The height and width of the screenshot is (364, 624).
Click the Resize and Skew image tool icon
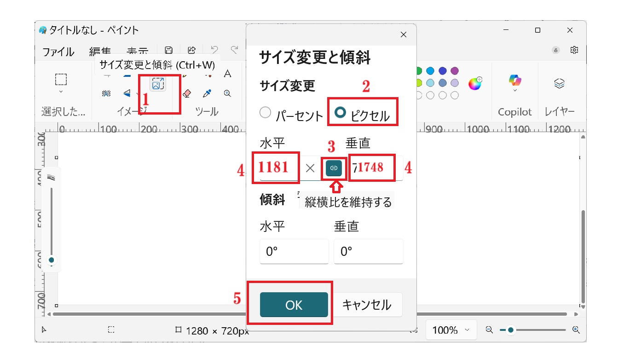click(x=158, y=84)
